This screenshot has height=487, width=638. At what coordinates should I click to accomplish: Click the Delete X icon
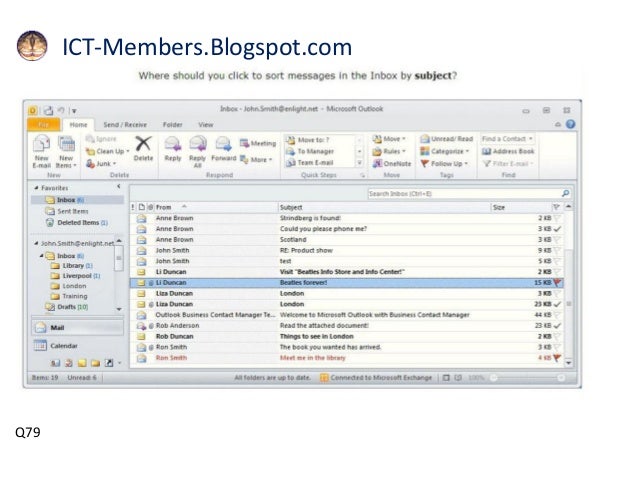click(143, 144)
